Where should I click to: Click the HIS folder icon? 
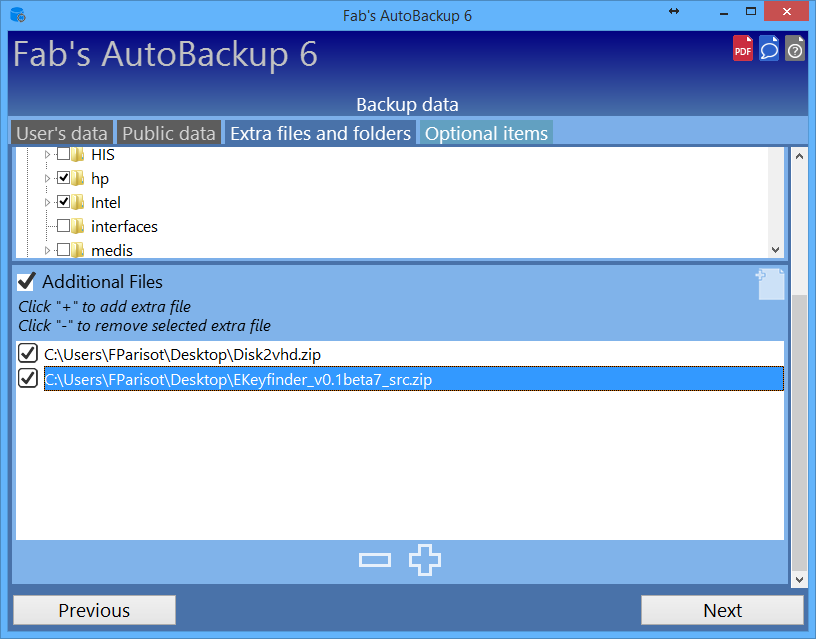click(x=78, y=154)
